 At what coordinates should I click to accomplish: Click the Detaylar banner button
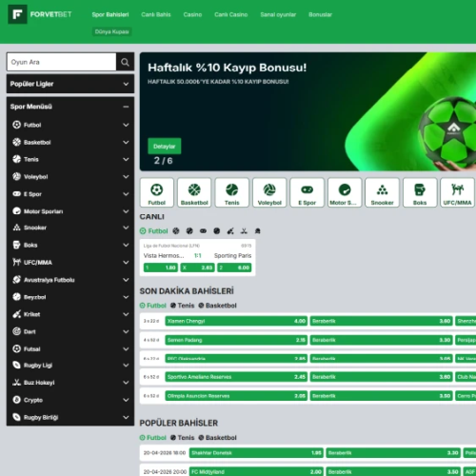(x=165, y=147)
